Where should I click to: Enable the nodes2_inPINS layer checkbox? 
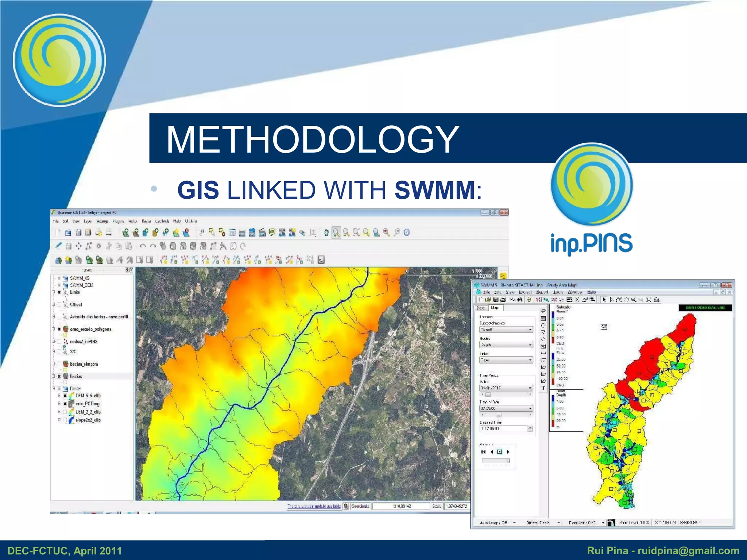pyautogui.click(x=59, y=342)
